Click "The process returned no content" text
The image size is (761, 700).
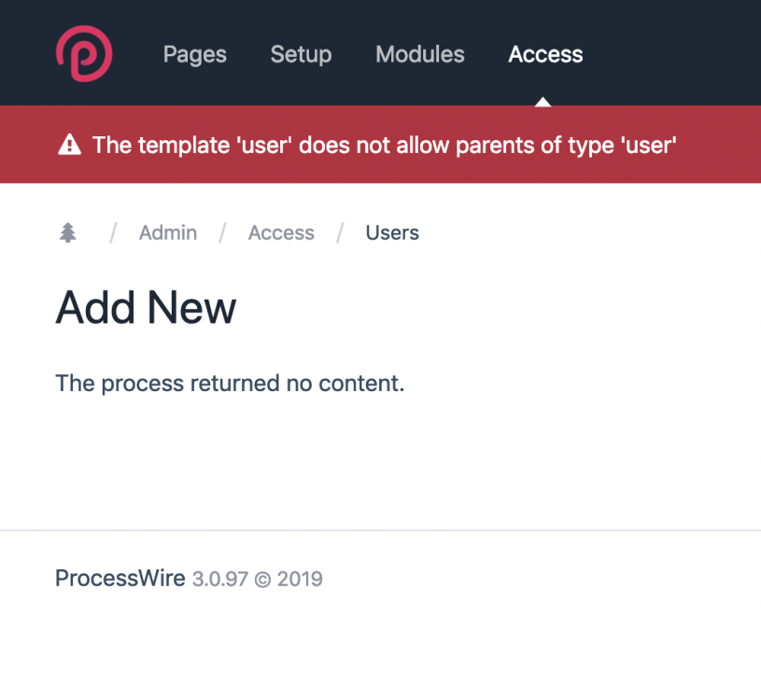pos(230,383)
